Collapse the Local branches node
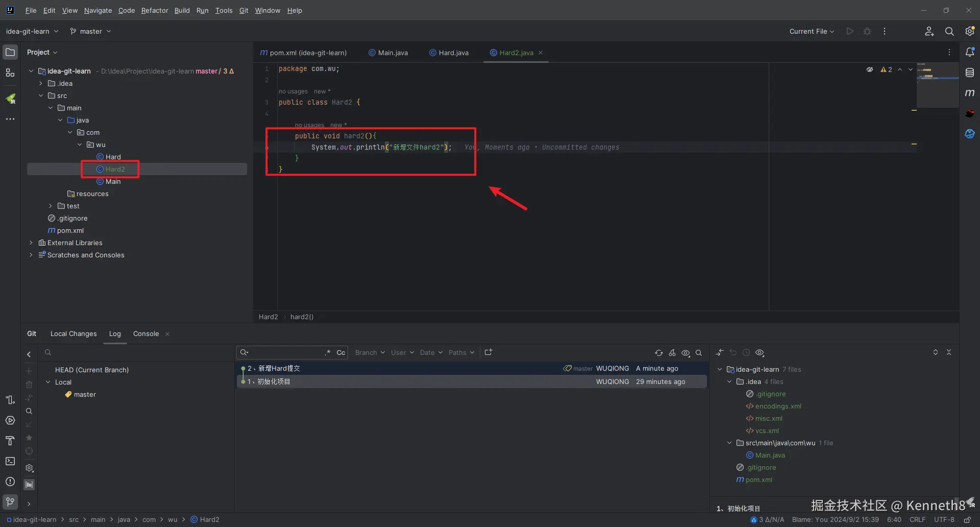The image size is (980, 527). 48,382
